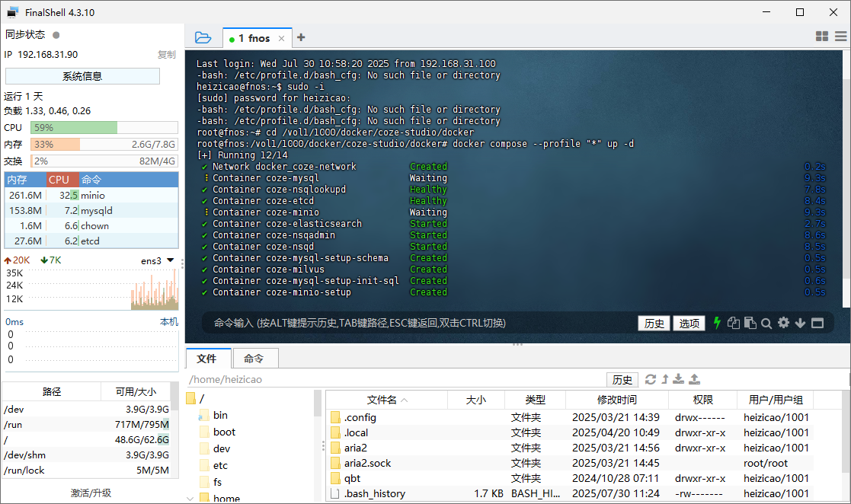The image size is (851, 504).
Task: Sort processes by 内存 column header
Action: point(17,180)
